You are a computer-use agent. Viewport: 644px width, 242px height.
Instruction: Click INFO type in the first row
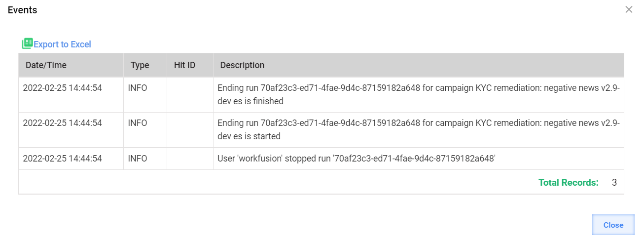click(138, 88)
